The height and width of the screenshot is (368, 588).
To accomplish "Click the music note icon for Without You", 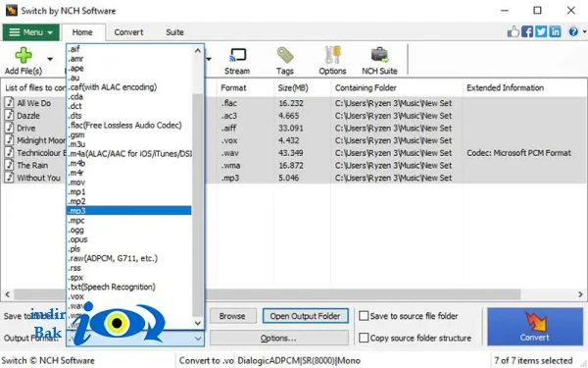I will click(x=10, y=178).
